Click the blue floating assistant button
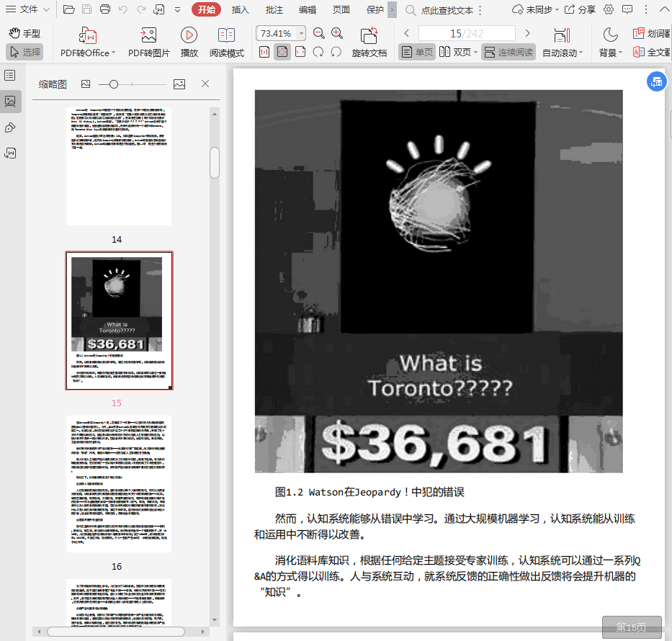Viewport: 672px width, 641px height. 656,81
